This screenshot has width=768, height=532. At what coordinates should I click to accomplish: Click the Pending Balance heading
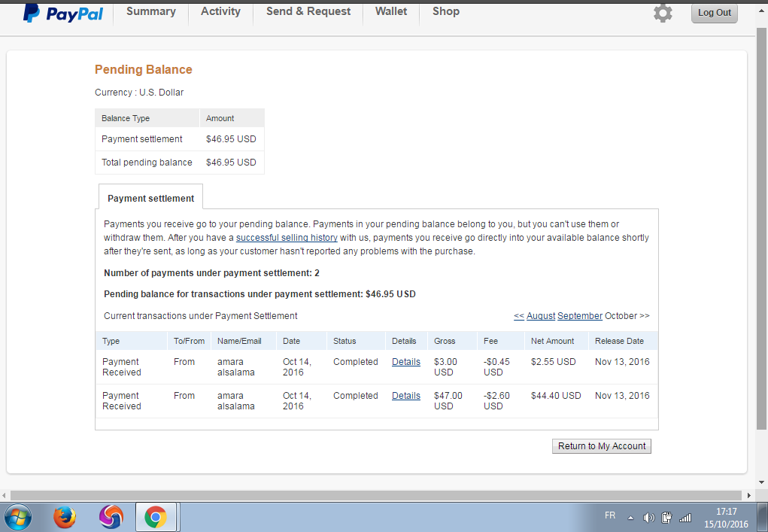(x=143, y=69)
